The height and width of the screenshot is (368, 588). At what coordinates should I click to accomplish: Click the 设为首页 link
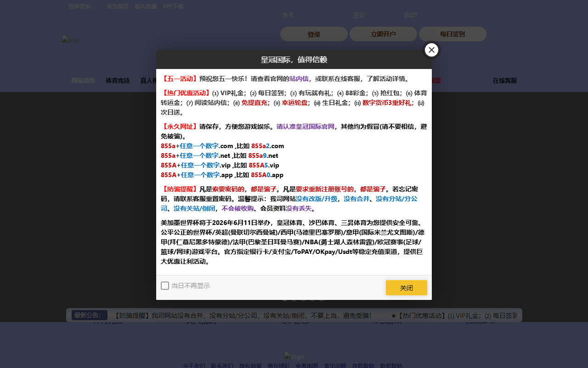point(118,6)
